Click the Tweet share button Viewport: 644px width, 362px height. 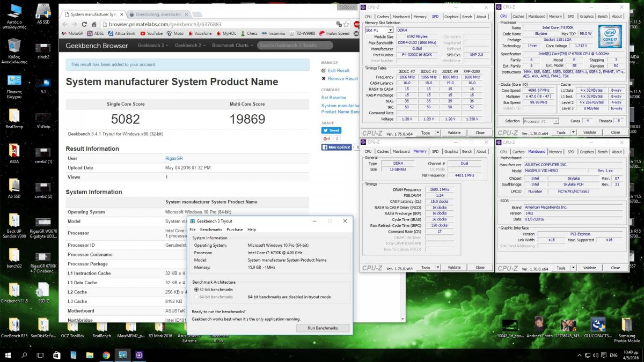coord(331,130)
